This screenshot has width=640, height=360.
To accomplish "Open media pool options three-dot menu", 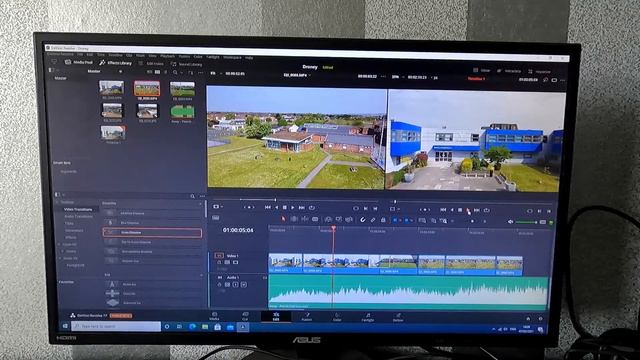I will [x=200, y=73].
